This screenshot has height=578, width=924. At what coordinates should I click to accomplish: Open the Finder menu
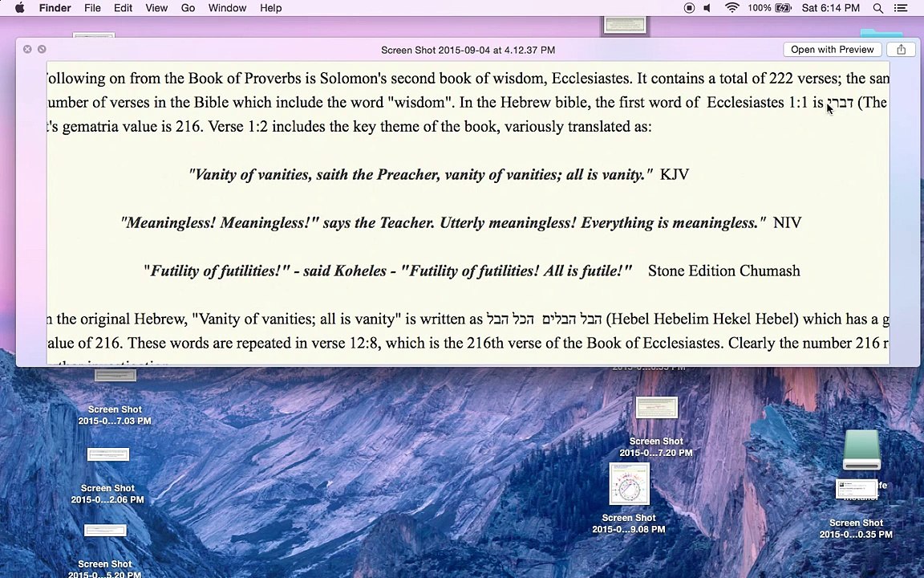[x=55, y=8]
